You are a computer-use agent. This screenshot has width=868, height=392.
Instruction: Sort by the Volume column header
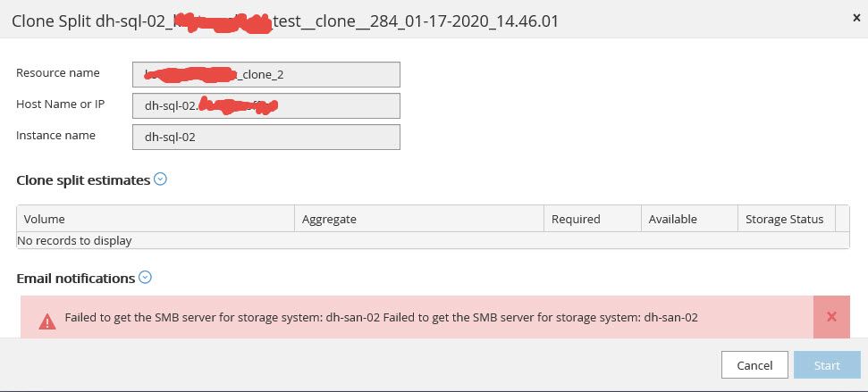pyautogui.click(x=156, y=219)
